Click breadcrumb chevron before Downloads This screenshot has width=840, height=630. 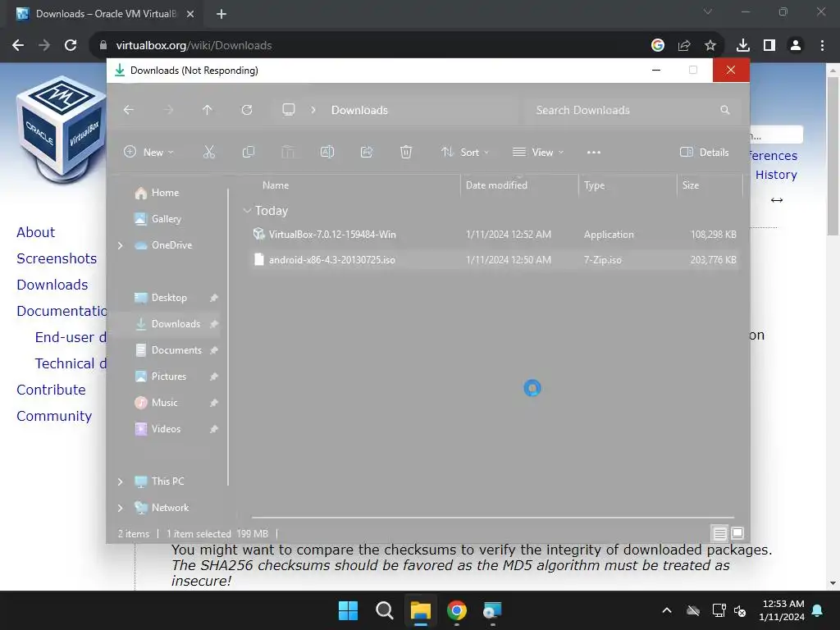pyautogui.click(x=313, y=110)
